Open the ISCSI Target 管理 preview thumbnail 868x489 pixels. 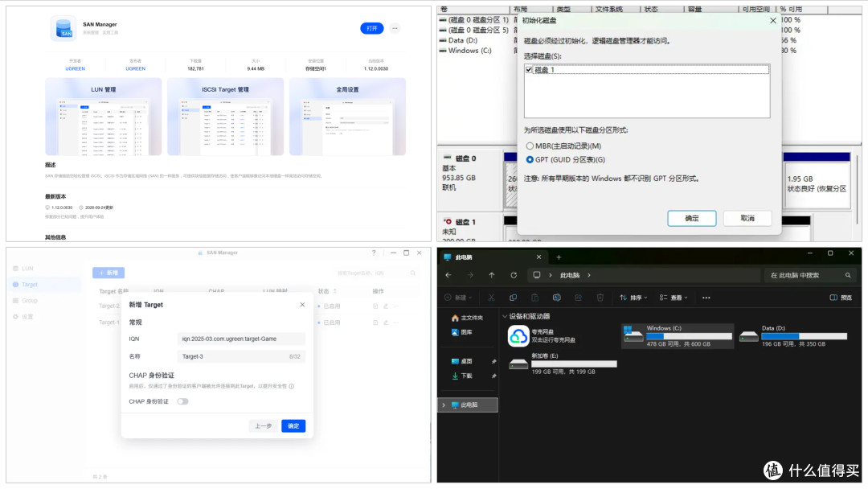225,117
